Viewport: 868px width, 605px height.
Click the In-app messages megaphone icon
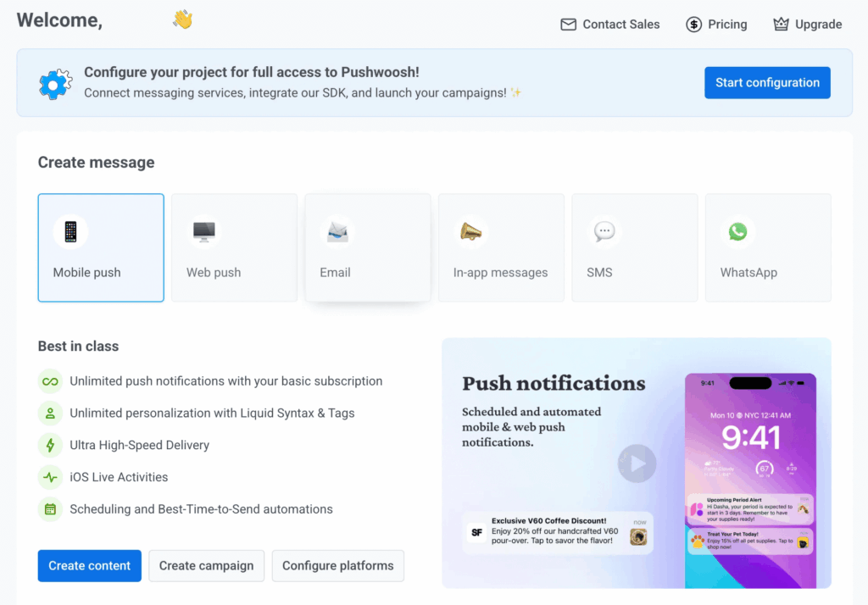point(470,230)
